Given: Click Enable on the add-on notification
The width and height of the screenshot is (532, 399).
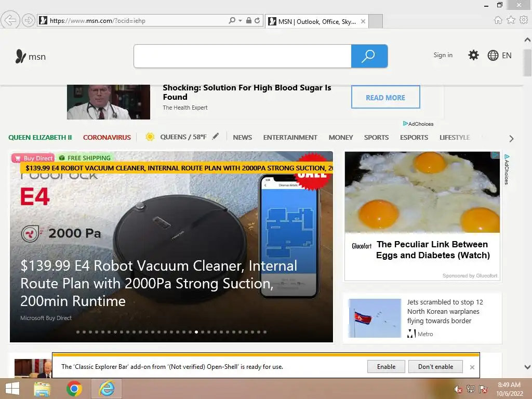Looking at the screenshot, I should pyautogui.click(x=386, y=367).
